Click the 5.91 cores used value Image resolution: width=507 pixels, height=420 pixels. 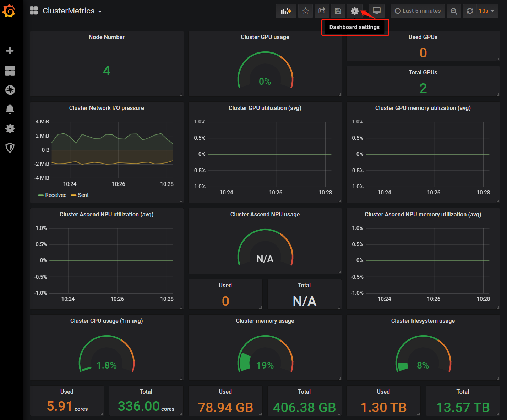point(67,407)
